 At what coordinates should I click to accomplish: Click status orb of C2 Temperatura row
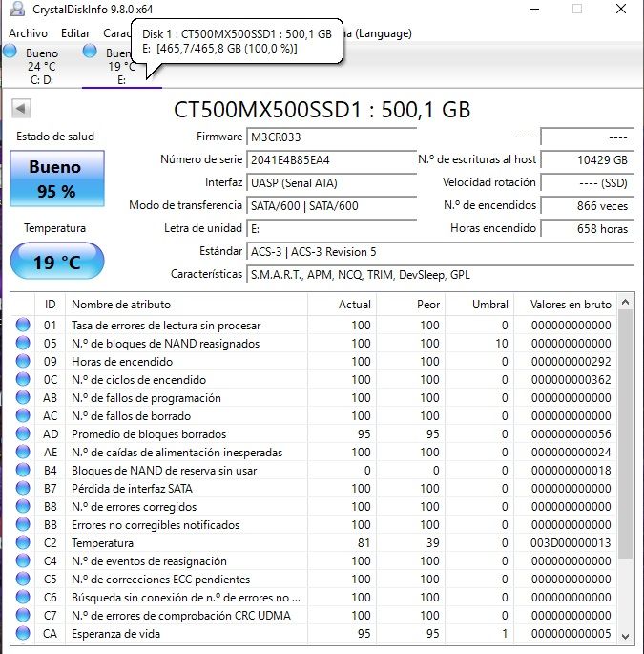click(x=23, y=542)
